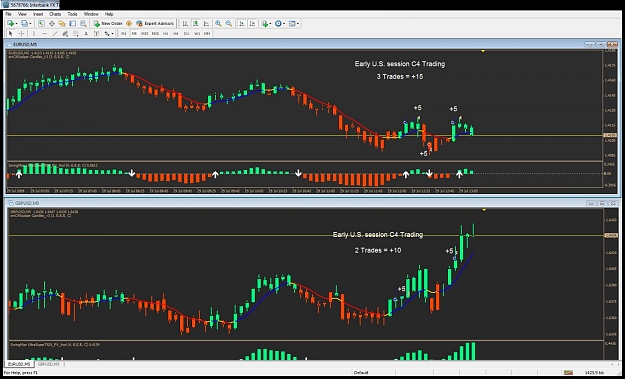Select the Cursor arrow tool
625x379 pixels.
pos(11,34)
